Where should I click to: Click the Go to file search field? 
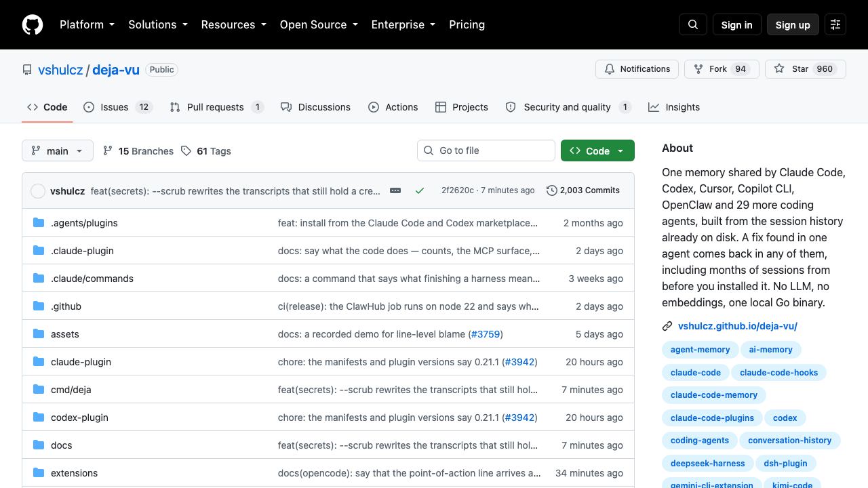coord(486,150)
